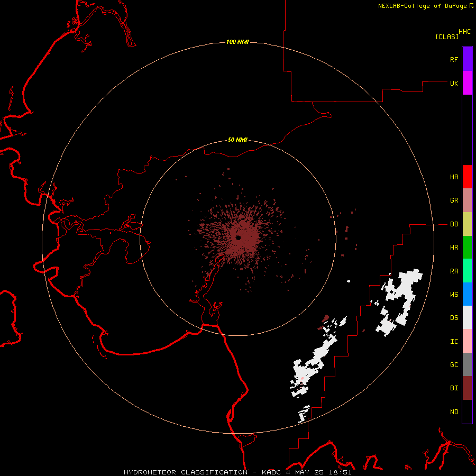Click the IC light pink legend swatch
The height and width of the screenshot is (476, 476).
[467, 341]
